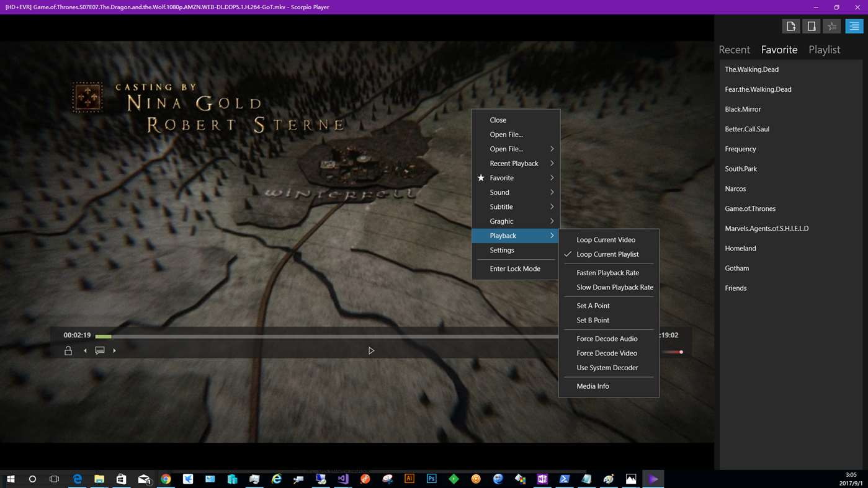Toggle Use System Decoder option
The height and width of the screenshot is (488, 868).
609,368
